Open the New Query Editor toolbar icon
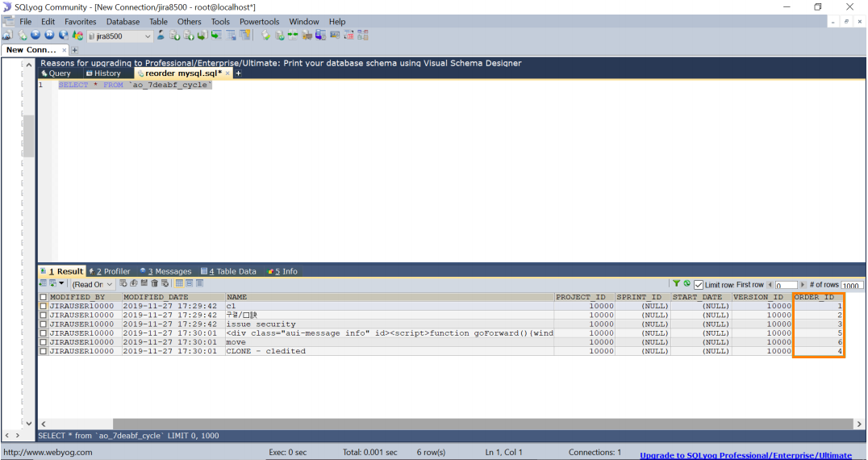This screenshot has width=868, height=460. [x=22, y=36]
